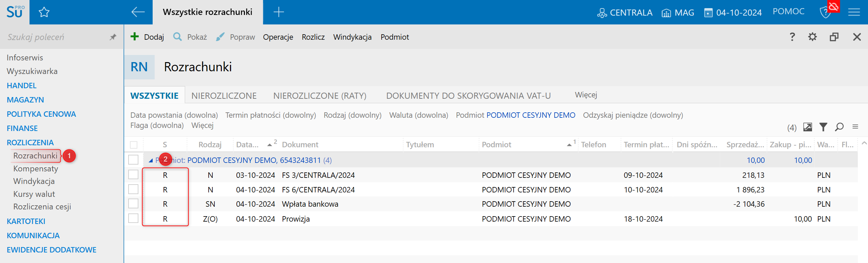Open the settings gear icon

pos(812,37)
